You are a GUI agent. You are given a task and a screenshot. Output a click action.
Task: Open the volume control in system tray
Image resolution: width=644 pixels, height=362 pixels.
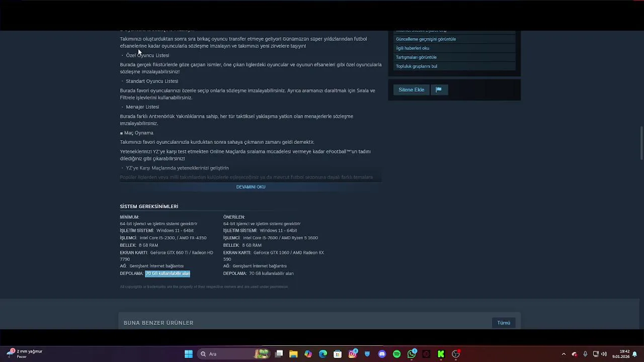point(604,354)
